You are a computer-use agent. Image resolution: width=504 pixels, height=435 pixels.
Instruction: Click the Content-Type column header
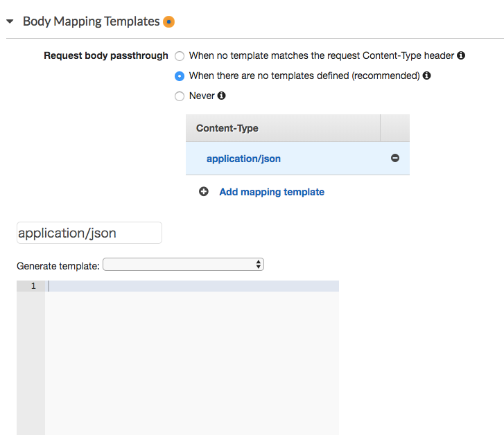[227, 128]
